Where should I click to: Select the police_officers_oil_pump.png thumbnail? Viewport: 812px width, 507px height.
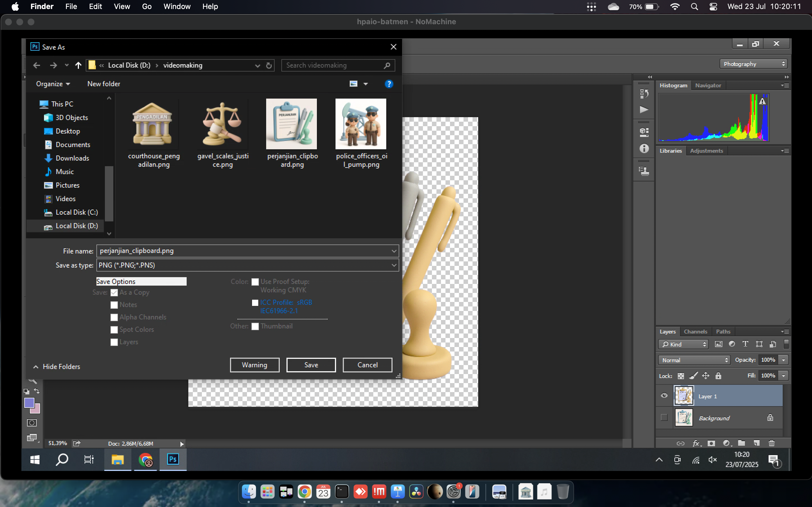[361, 124]
